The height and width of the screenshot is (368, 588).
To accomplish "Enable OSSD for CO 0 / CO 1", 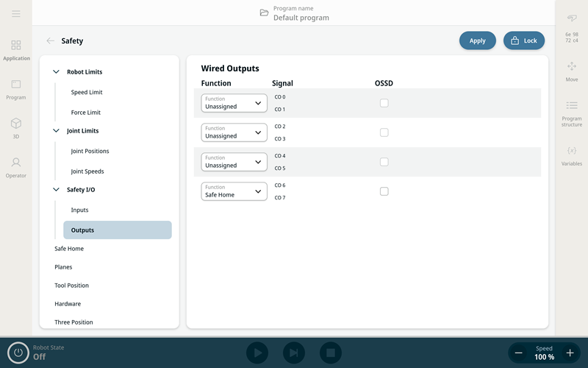I will click(x=384, y=103).
